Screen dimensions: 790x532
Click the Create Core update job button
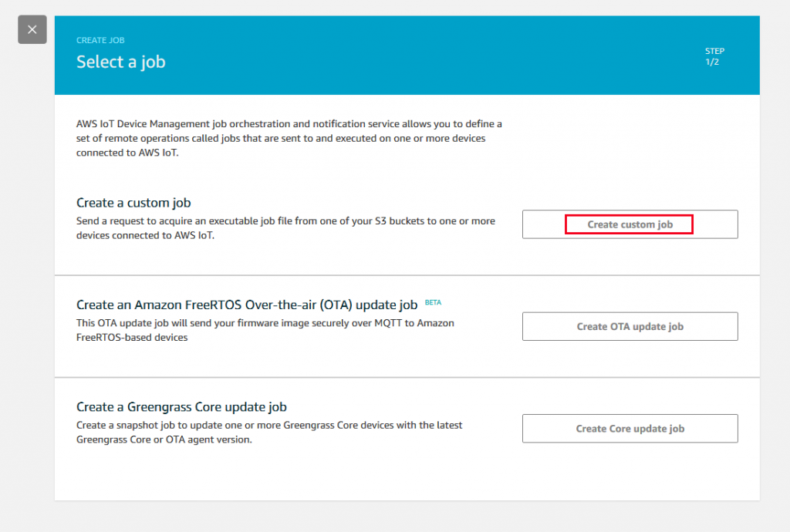coord(630,429)
